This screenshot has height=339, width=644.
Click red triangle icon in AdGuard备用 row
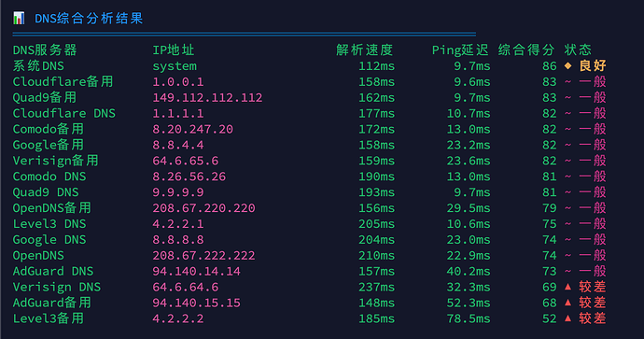click(x=568, y=303)
